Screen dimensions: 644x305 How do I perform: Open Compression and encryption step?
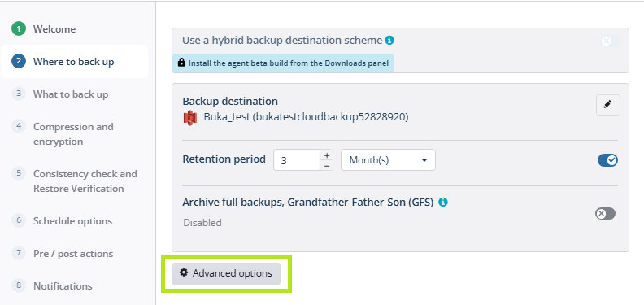coord(73,134)
